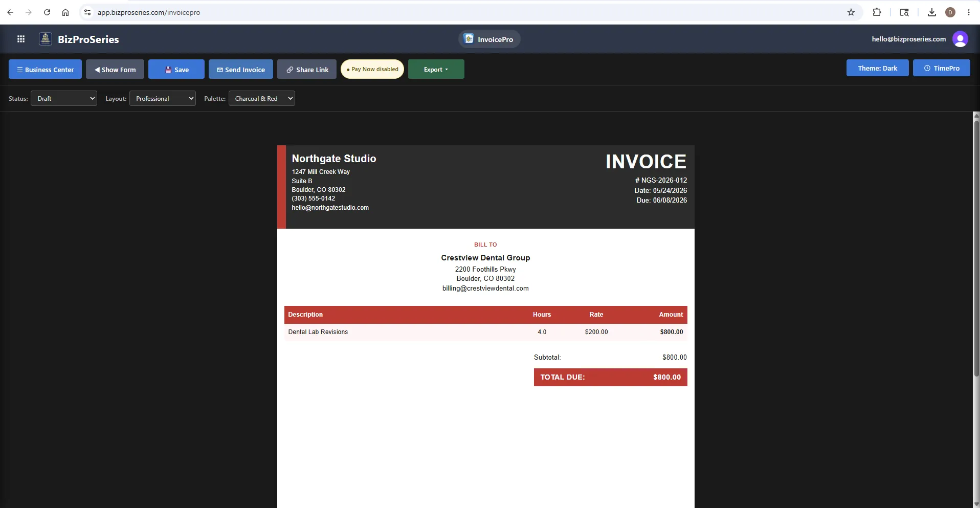Image resolution: width=980 pixels, height=508 pixels.
Task: Open TimePro app
Action: (942, 68)
